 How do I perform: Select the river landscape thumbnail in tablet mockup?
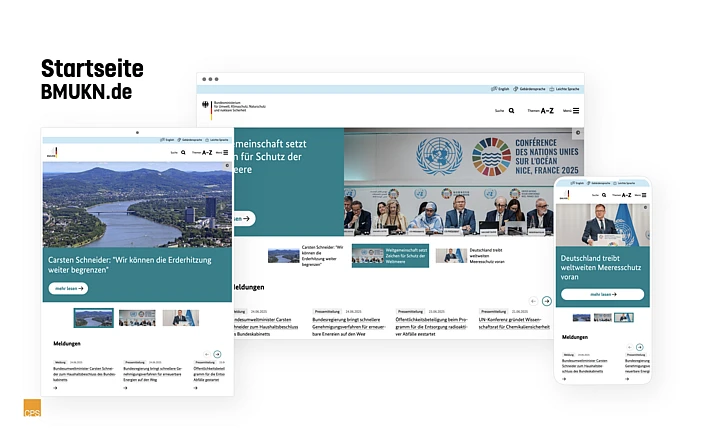click(94, 318)
